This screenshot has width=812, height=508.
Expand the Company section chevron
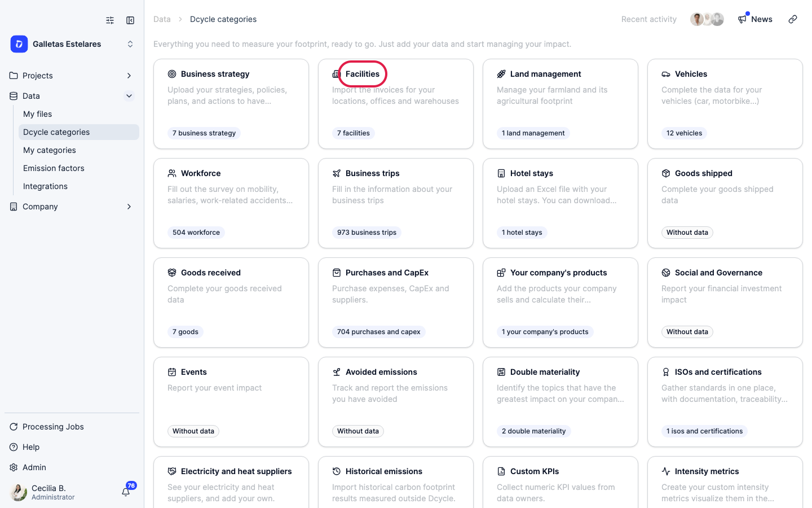129,207
